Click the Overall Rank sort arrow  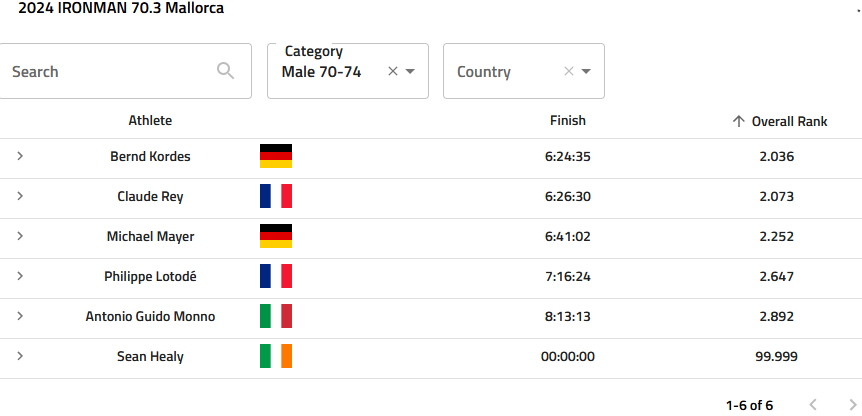point(739,121)
